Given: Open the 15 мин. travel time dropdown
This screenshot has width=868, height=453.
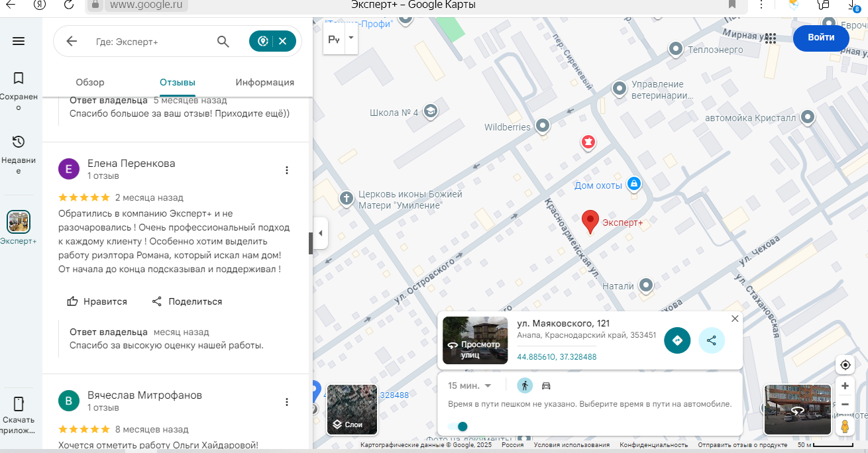Looking at the screenshot, I should (470, 385).
